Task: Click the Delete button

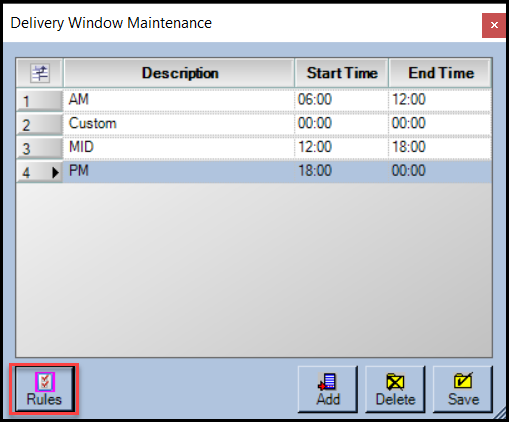Action: (395, 389)
